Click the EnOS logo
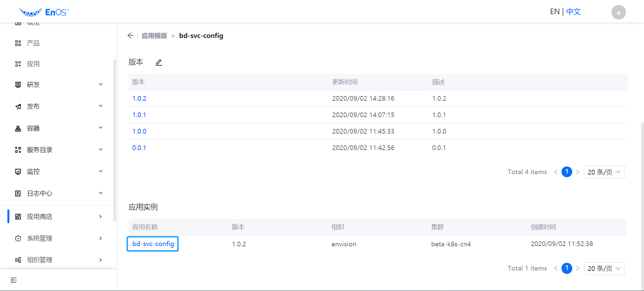Screen dimensions: 644x291 click(x=44, y=12)
